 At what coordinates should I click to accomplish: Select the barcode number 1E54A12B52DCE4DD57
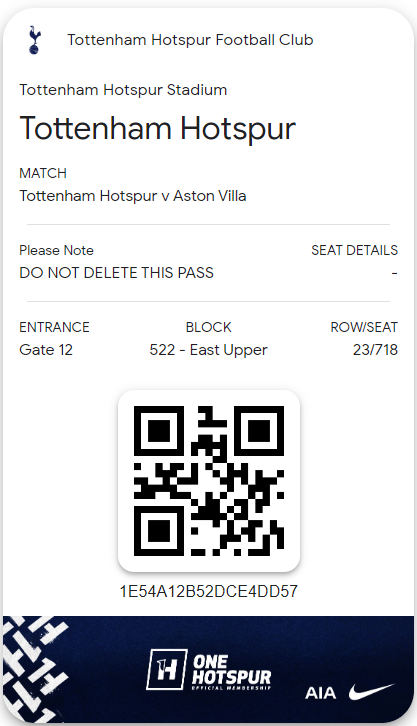click(x=209, y=591)
